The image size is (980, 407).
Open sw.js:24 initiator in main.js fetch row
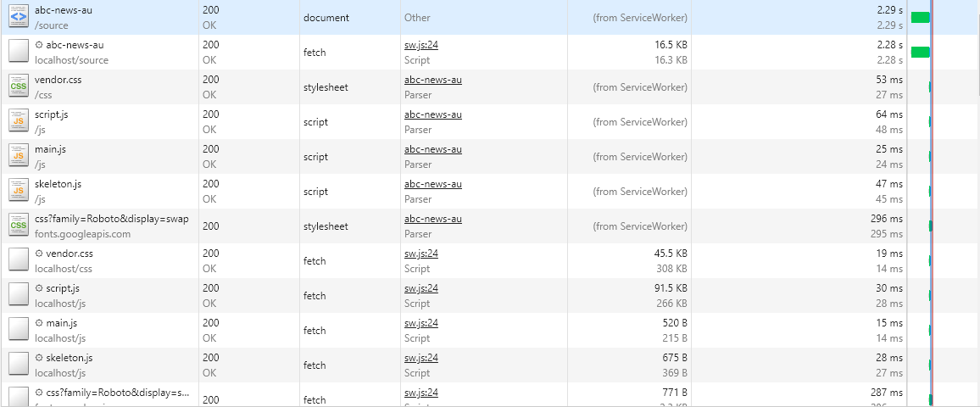(x=421, y=323)
